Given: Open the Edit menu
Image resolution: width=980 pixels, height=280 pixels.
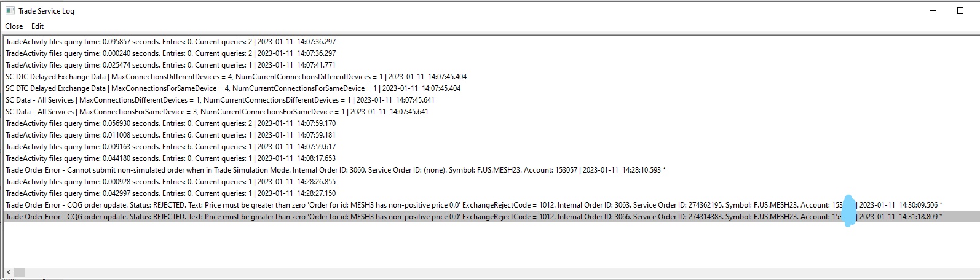Looking at the screenshot, I should 38,26.
